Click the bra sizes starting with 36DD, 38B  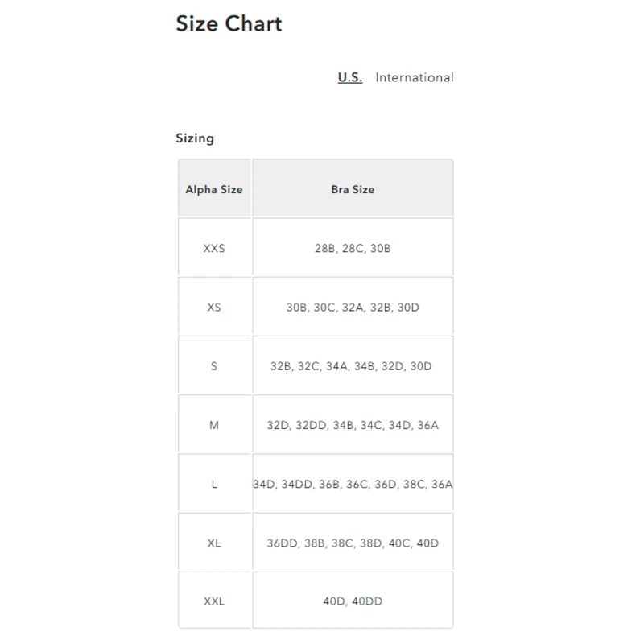(353, 543)
